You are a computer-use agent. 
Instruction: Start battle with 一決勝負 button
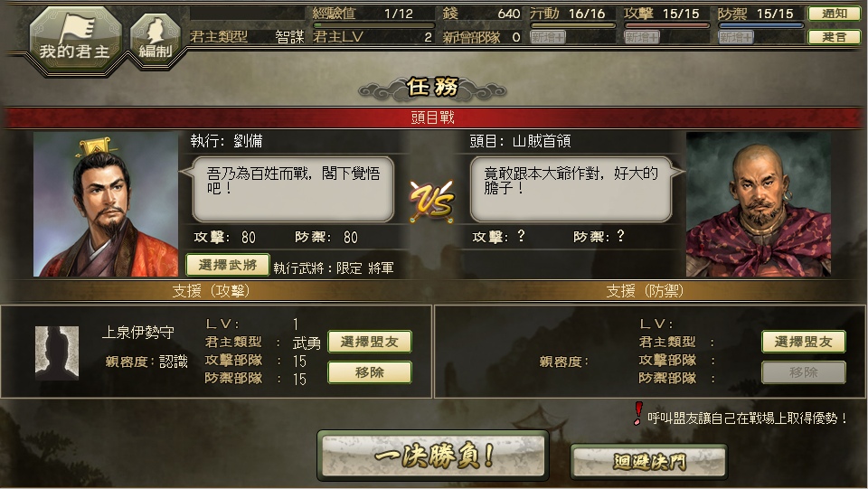click(433, 456)
